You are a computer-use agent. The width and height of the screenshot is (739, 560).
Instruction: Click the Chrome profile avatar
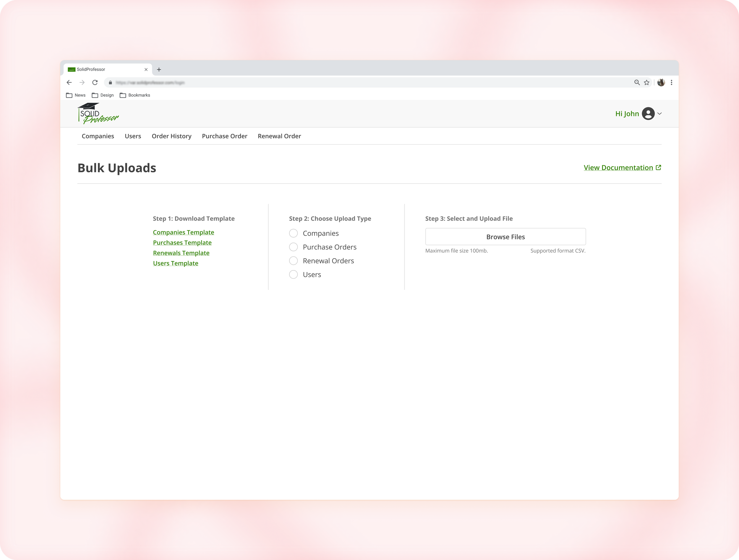click(x=661, y=82)
